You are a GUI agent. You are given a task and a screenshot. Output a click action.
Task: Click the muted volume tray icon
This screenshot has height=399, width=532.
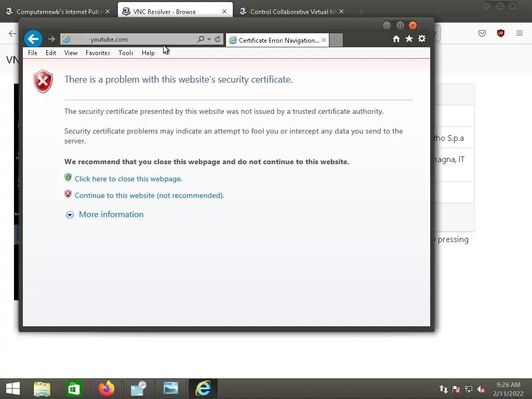[x=481, y=389]
